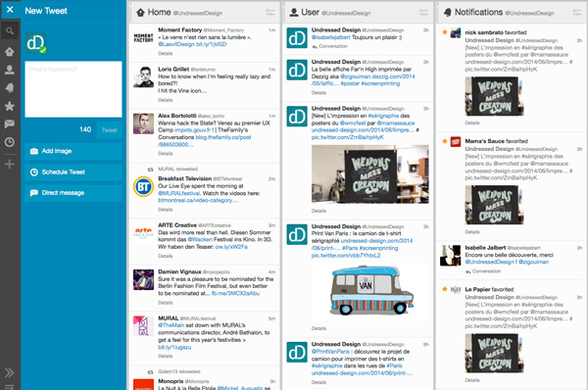
Task: Open nick sambrato avatar in Notifications
Action: (x=456, y=33)
